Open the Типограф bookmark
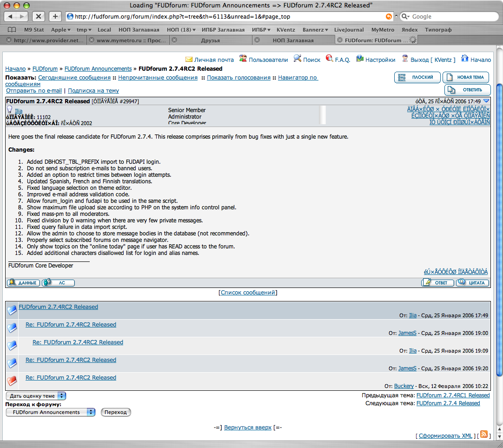Image resolution: width=503 pixels, height=448 pixels. pyautogui.click(x=438, y=30)
